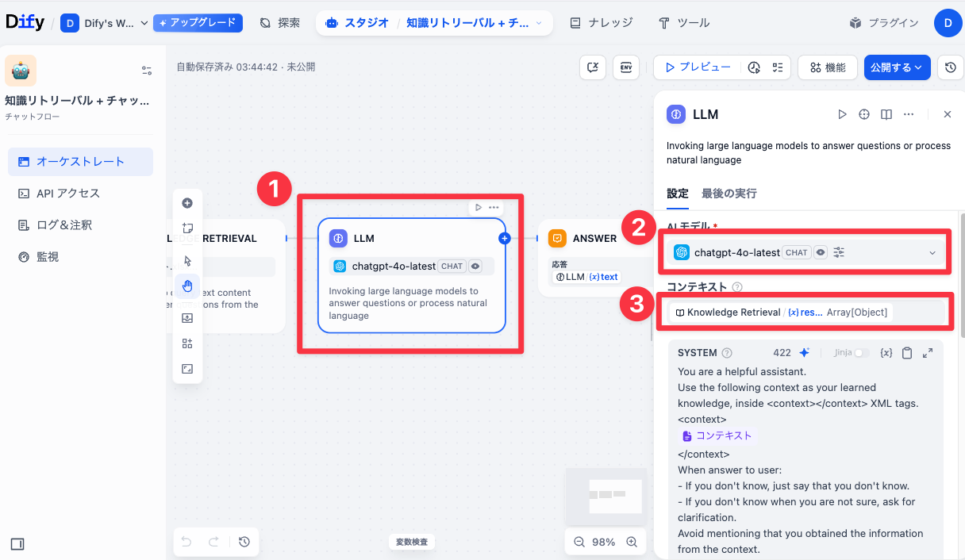Toggle the Jinja switch in SYSTEM prompt
Viewport: 965px width, 560px height.
click(x=861, y=353)
